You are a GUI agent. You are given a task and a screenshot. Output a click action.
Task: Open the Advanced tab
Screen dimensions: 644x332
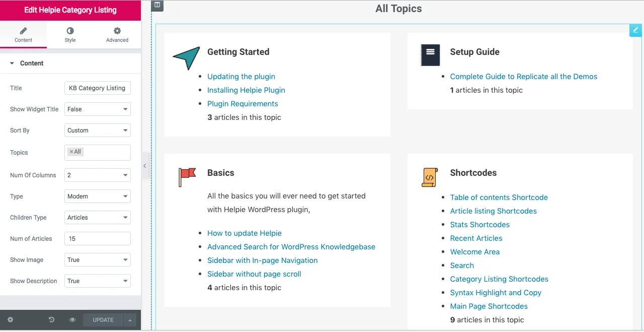(117, 35)
